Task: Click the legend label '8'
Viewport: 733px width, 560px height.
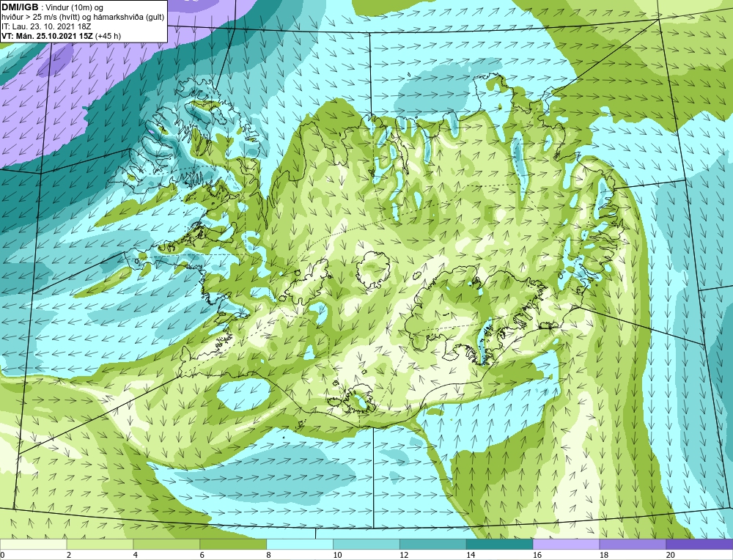Action: click(x=269, y=555)
